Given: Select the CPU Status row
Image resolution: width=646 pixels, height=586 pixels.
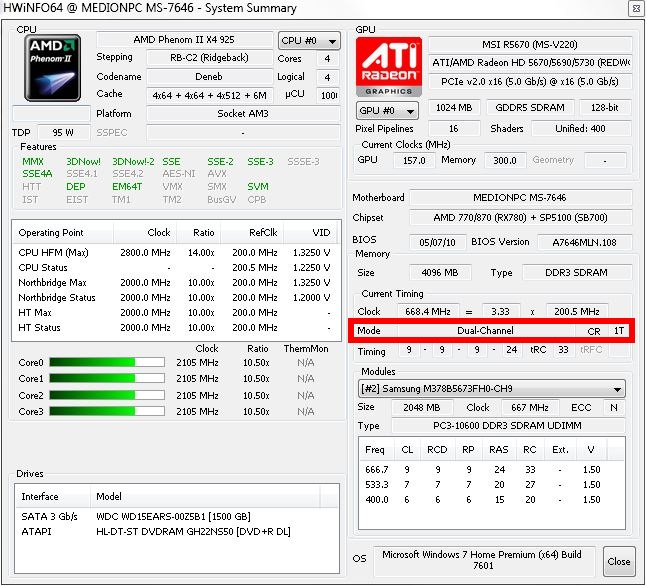Looking at the screenshot, I should tap(176, 267).
